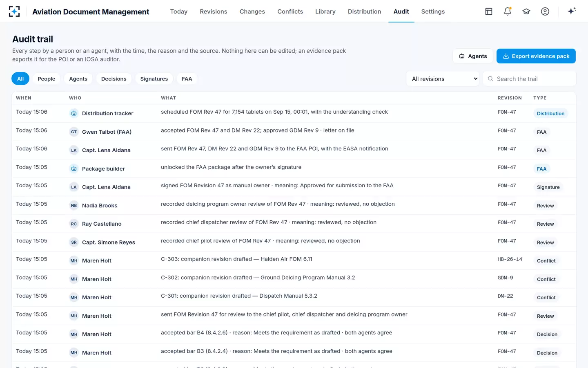Viewport: 588px width, 368px height.
Task: Click the search magnifier icon
Action: point(490,79)
